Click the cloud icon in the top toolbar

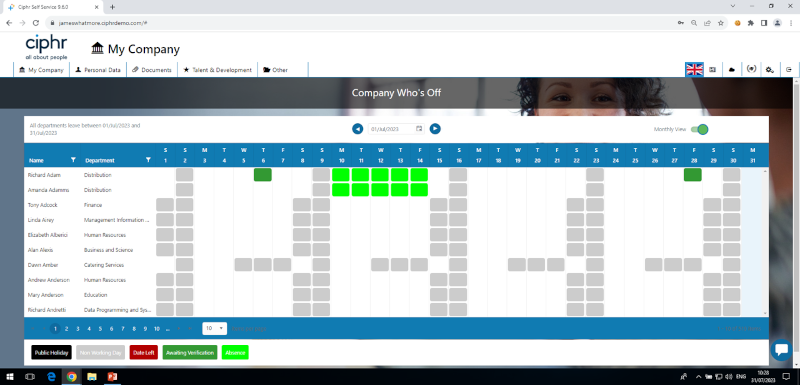tap(732, 70)
